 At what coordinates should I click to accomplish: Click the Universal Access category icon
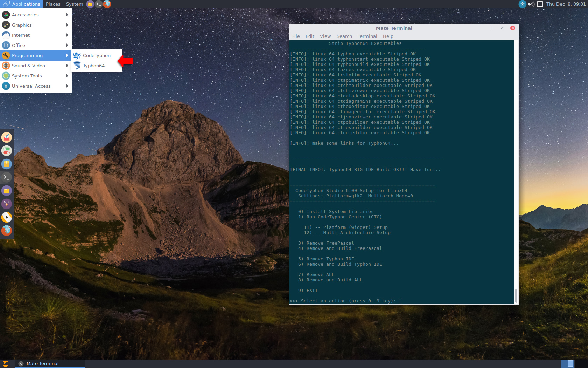point(6,86)
